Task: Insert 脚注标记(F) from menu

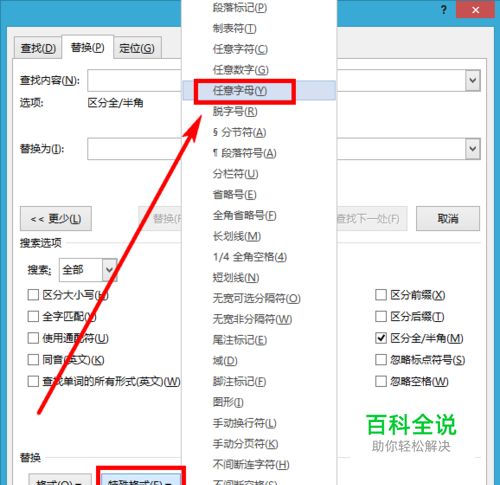Action: click(259, 381)
